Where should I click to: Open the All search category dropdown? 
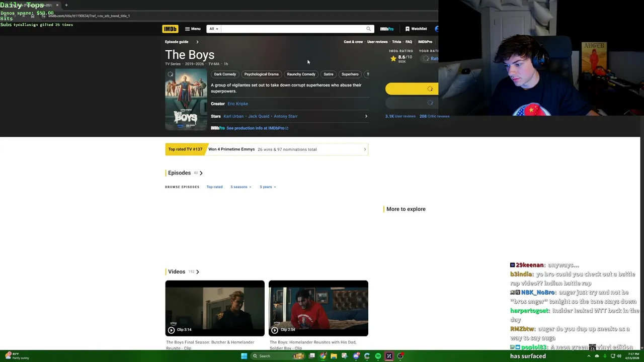click(214, 29)
